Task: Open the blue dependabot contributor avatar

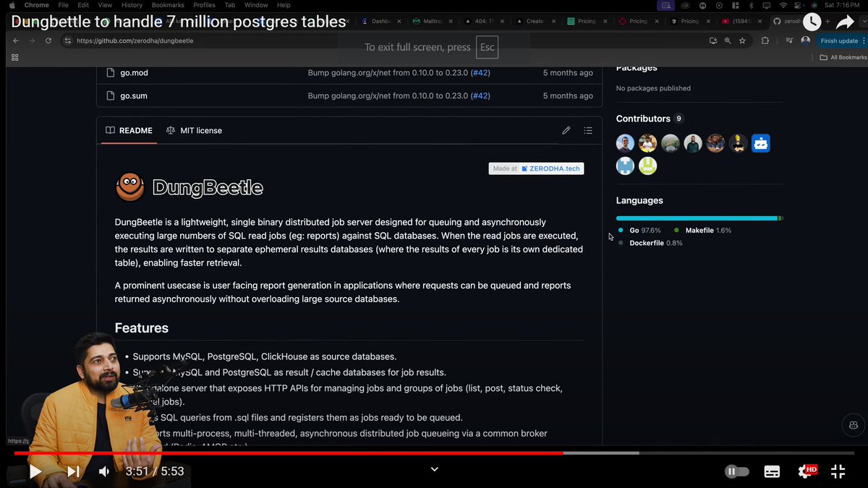Action: coord(760,143)
